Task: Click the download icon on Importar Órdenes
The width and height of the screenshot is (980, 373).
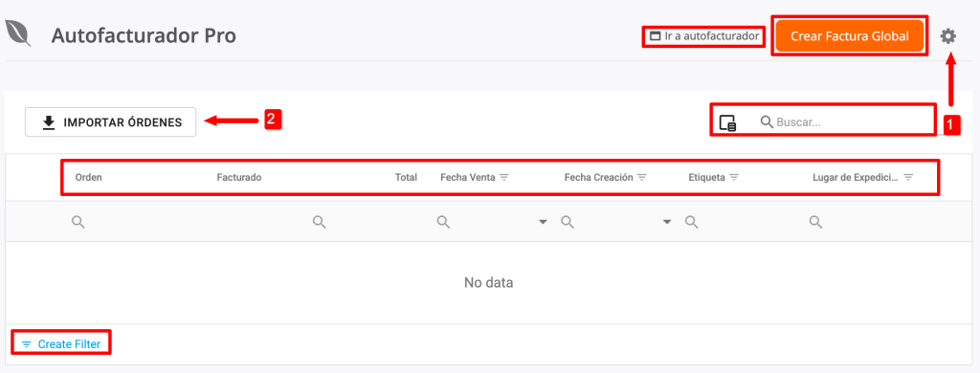Action: pyautogui.click(x=49, y=122)
